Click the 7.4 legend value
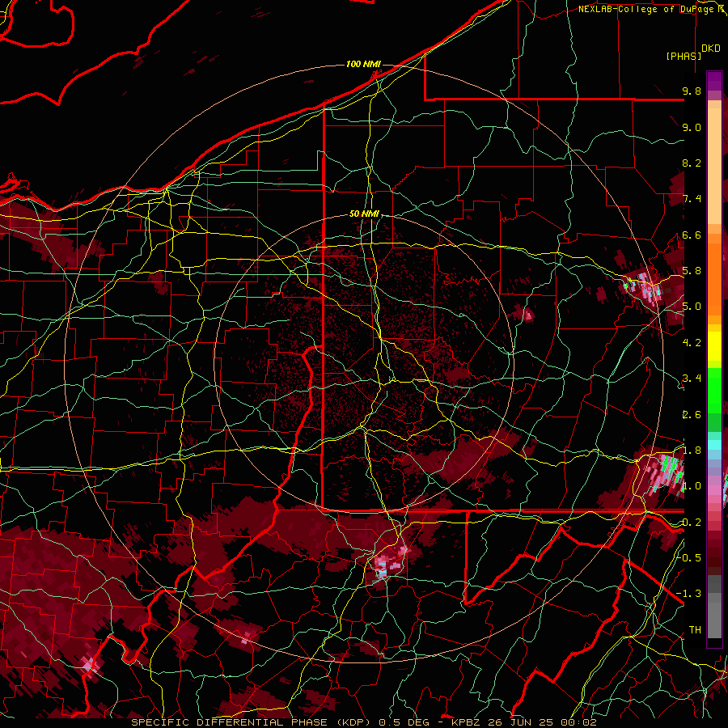Viewport: 728px width, 728px height. [692, 199]
